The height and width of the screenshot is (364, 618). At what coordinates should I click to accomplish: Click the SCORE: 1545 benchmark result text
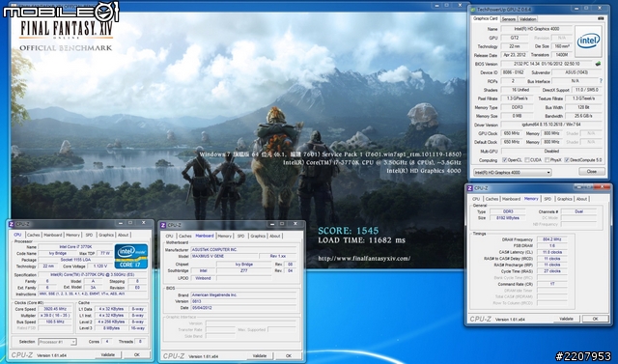(348, 231)
